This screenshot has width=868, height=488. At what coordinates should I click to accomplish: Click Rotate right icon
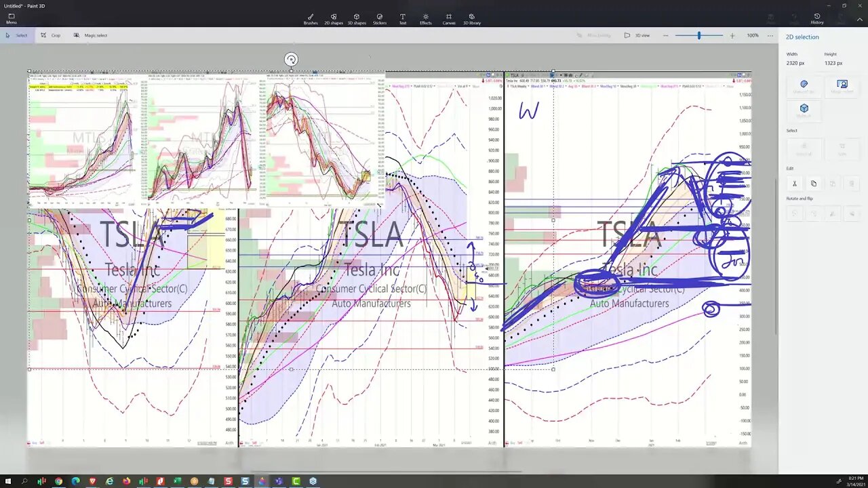click(x=814, y=213)
